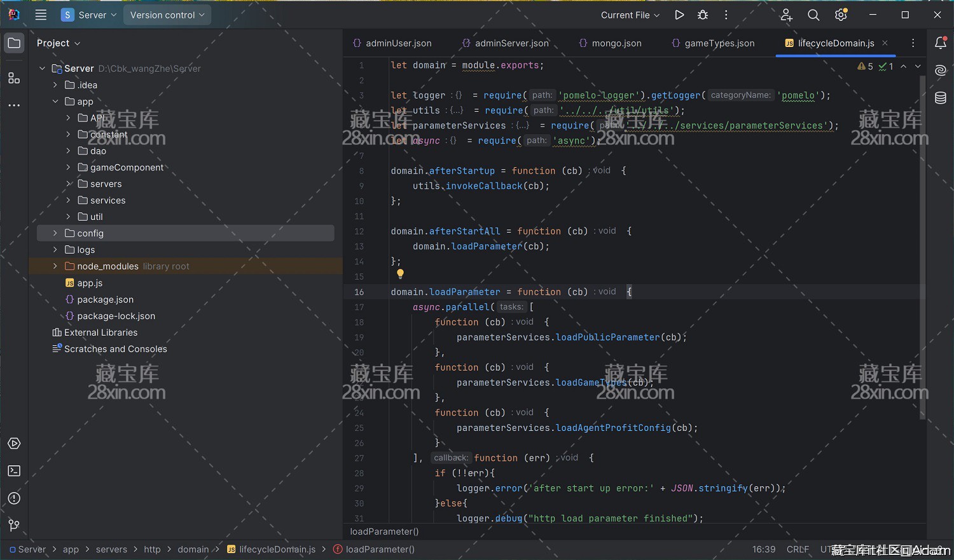Click the Debug bug icon
This screenshot has height=560, width=954.
click(x=703, y=15)
